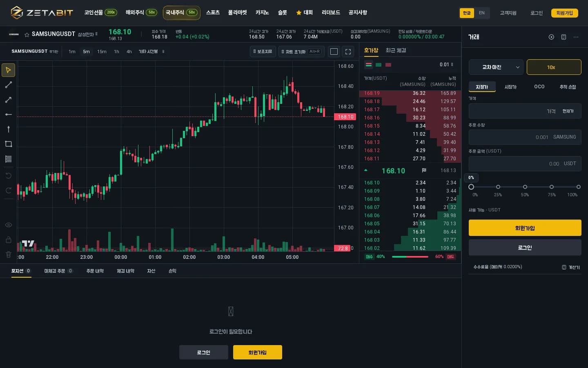Image resolution: width=588 pixels, height=368 pixels.
Task: Click the TradingView logo on chart
Action: 28,244
